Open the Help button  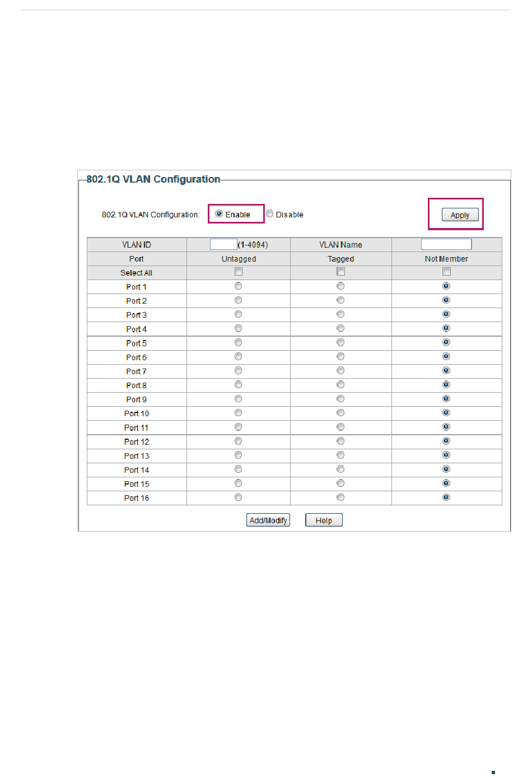click(324, 520)
